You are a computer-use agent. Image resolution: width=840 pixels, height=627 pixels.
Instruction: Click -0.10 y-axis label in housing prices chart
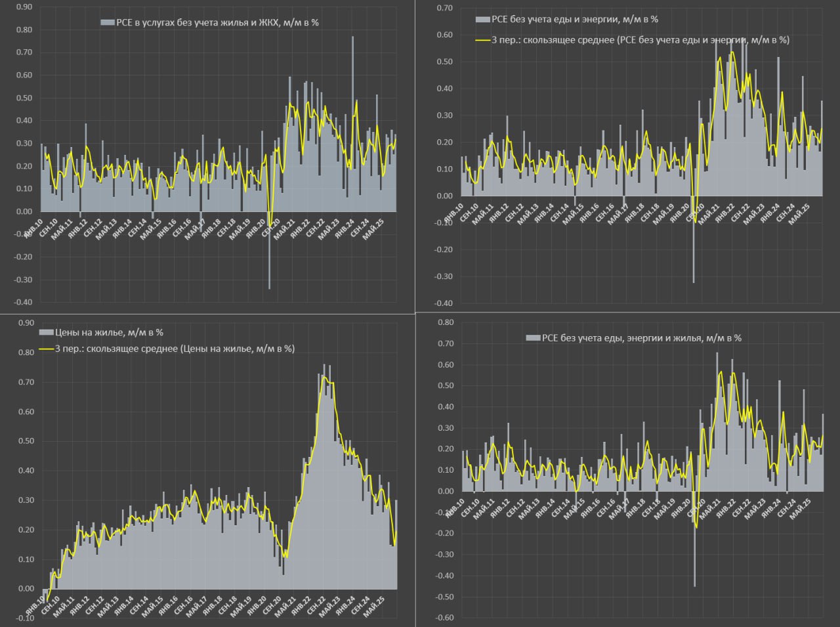(x=25, y=618)
